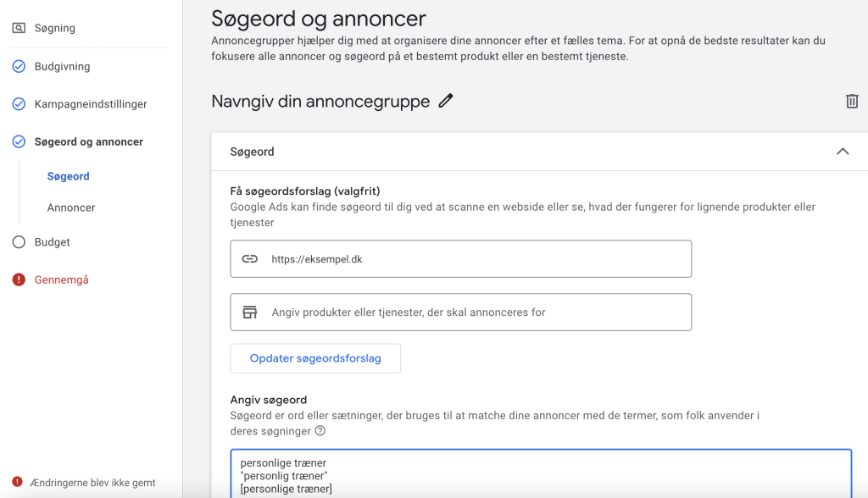
Task: Click the red warning icon next to Gennemgå
Action: click(x=19, y=278)
